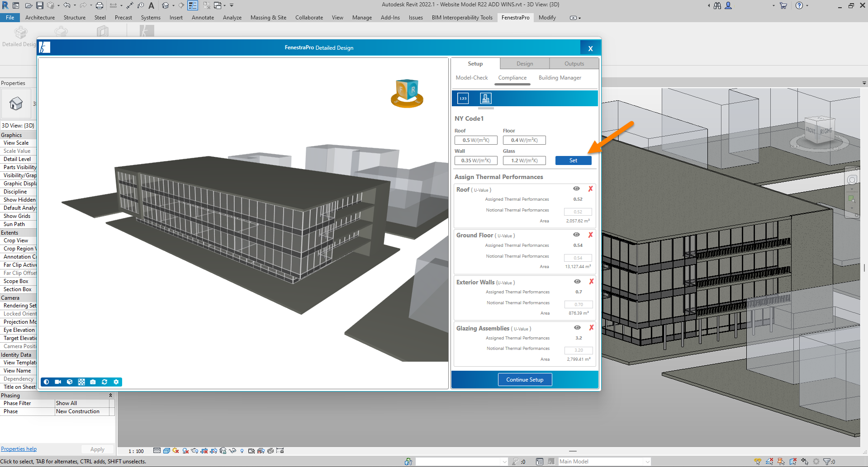
Task: Select the Text tool icon in toolbar
Action: 151,5
